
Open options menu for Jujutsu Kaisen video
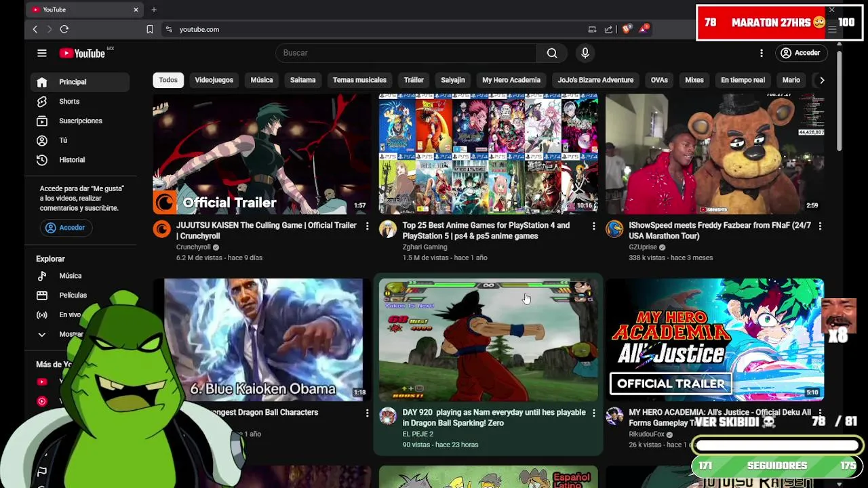367,226
